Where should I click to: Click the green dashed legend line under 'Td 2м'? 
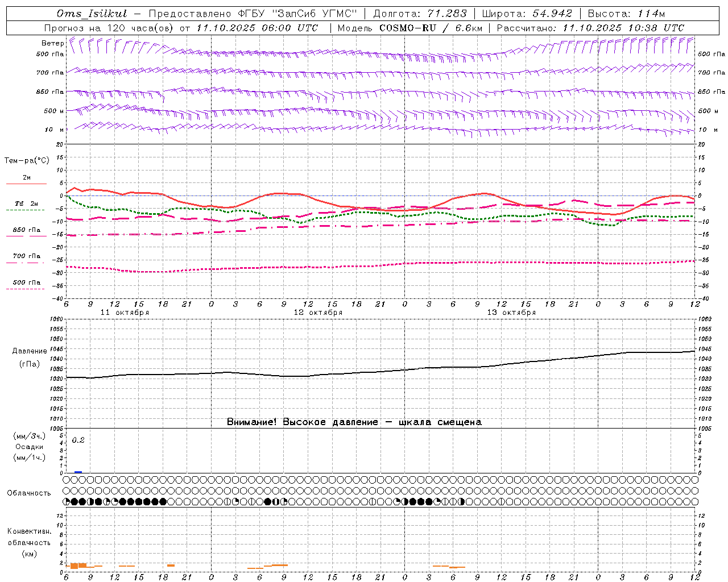[x=26, y=210]
